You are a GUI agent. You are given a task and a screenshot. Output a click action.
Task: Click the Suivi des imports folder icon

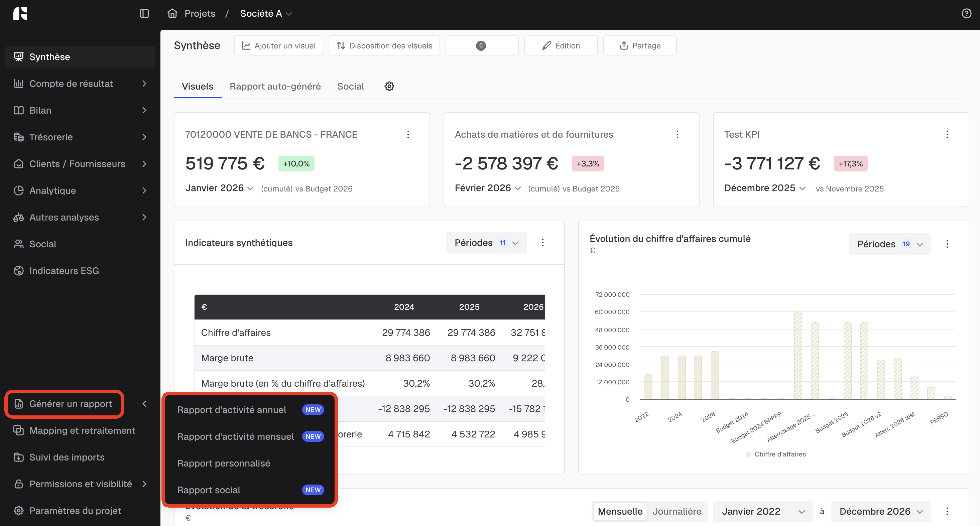[19, 457]
